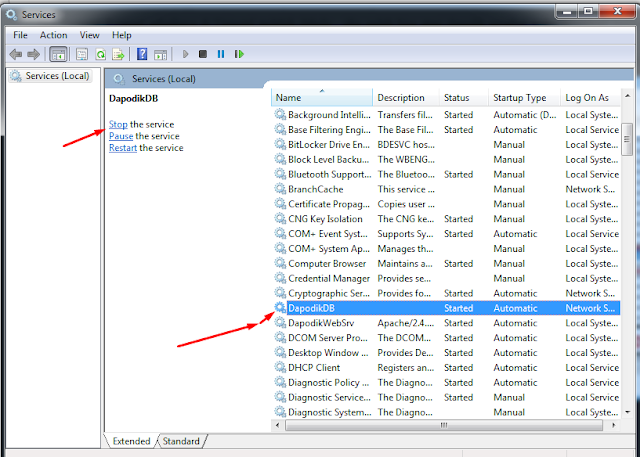Select the Diagnostic Service... row
Image resolution: width=640 pixels, height=457 pixels.
tap(446, 397)
